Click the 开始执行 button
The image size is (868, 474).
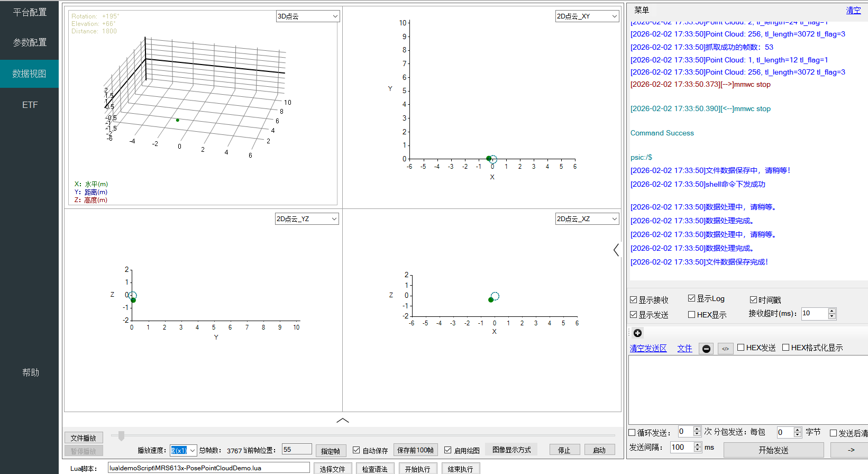coord(418,469)
